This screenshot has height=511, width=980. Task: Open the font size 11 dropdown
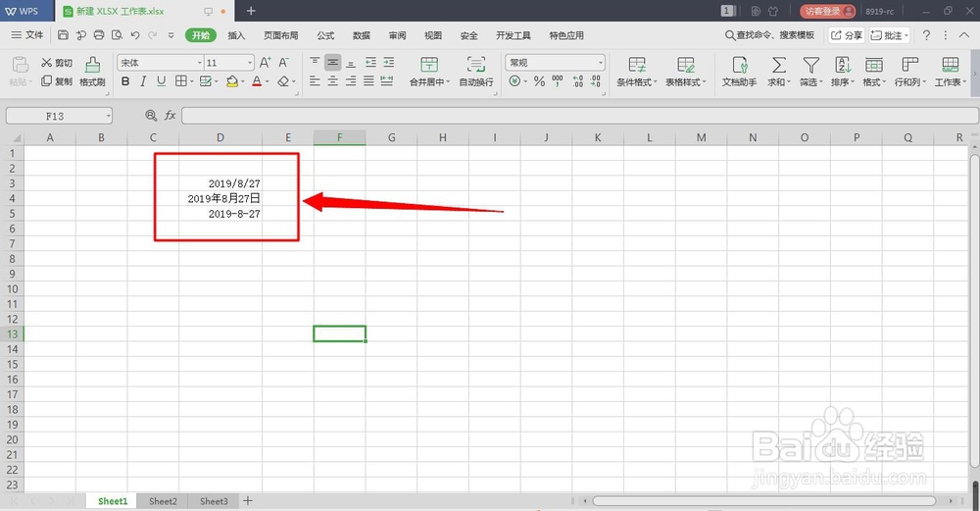[250, 63]
